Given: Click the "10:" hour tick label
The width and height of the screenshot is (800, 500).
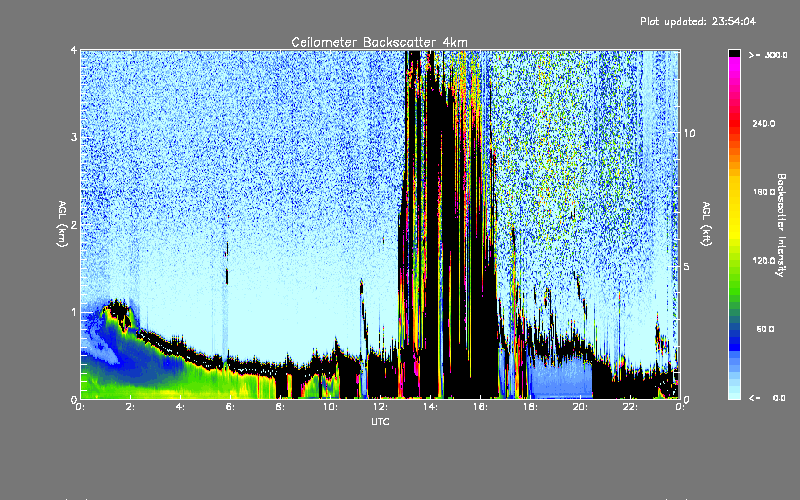Looking at the screenshot, I should (x=330, y=407).
